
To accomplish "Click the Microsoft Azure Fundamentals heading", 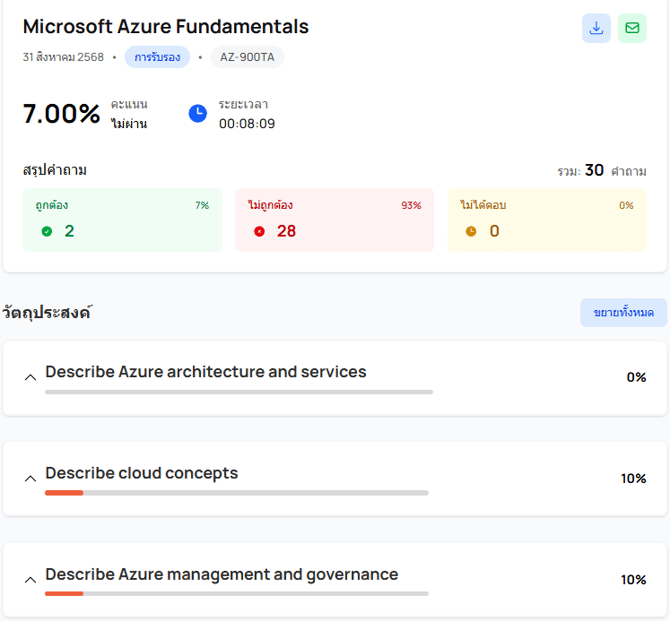I will click(x=166, y=27).
